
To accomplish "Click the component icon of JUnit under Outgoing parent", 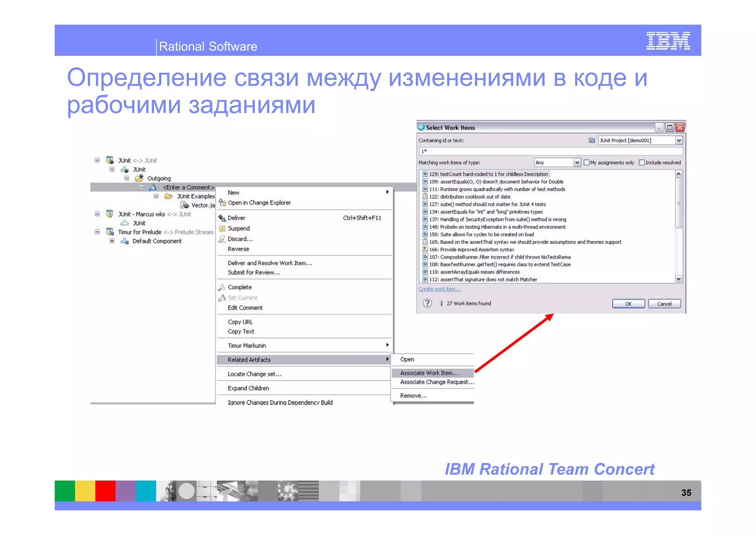I will tap(125, 169).
